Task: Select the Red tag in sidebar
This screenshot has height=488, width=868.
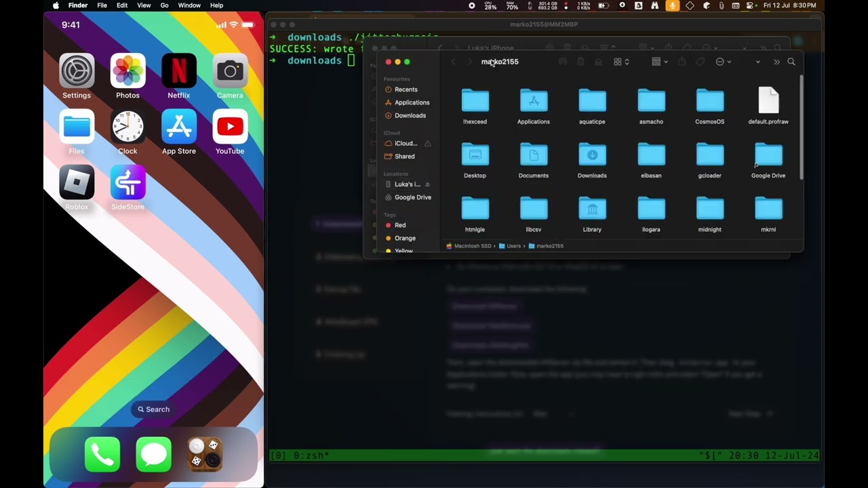Action: click(x=400, y=225)
